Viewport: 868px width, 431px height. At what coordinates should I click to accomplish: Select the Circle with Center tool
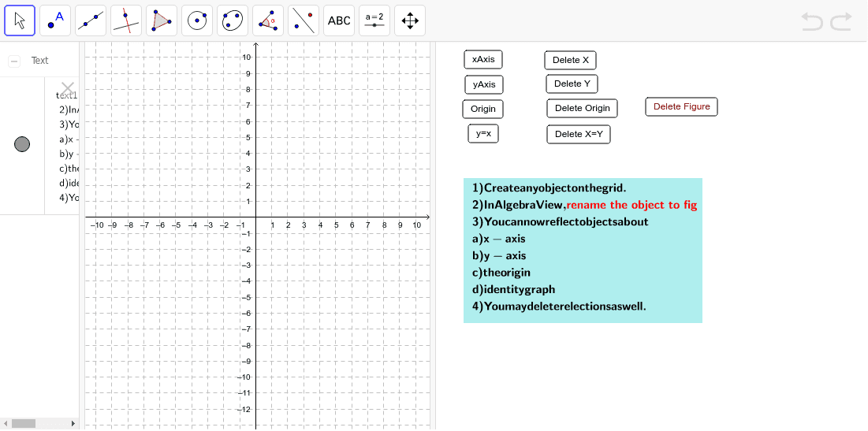[x=197, y=20]
